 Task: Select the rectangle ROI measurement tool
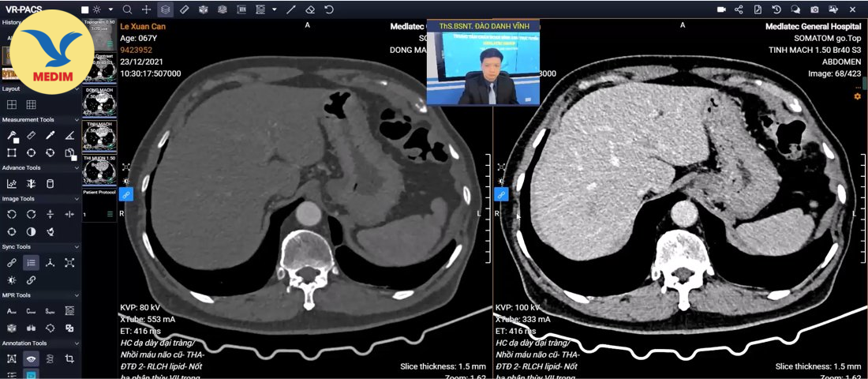click(12, 152)
